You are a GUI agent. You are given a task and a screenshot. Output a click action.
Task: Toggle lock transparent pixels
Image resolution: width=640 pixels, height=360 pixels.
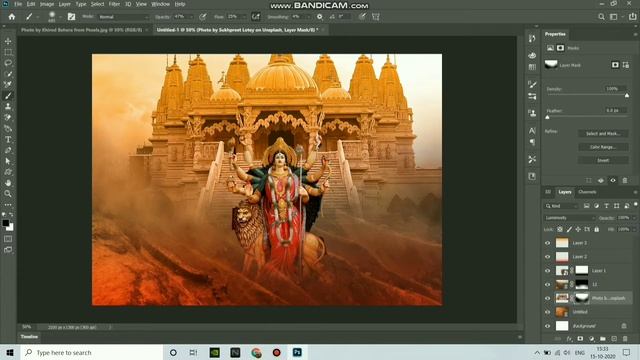pyautogui.click(x=560, y=229)
